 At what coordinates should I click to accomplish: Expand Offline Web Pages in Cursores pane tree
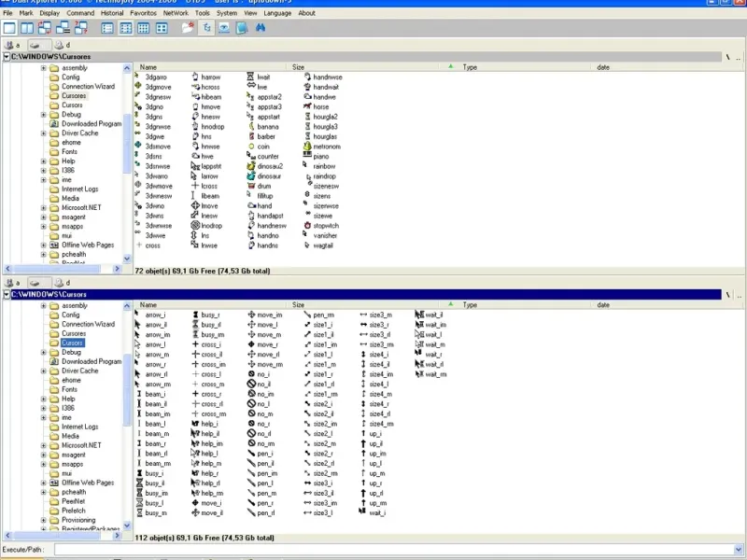(x=43, y=245)
